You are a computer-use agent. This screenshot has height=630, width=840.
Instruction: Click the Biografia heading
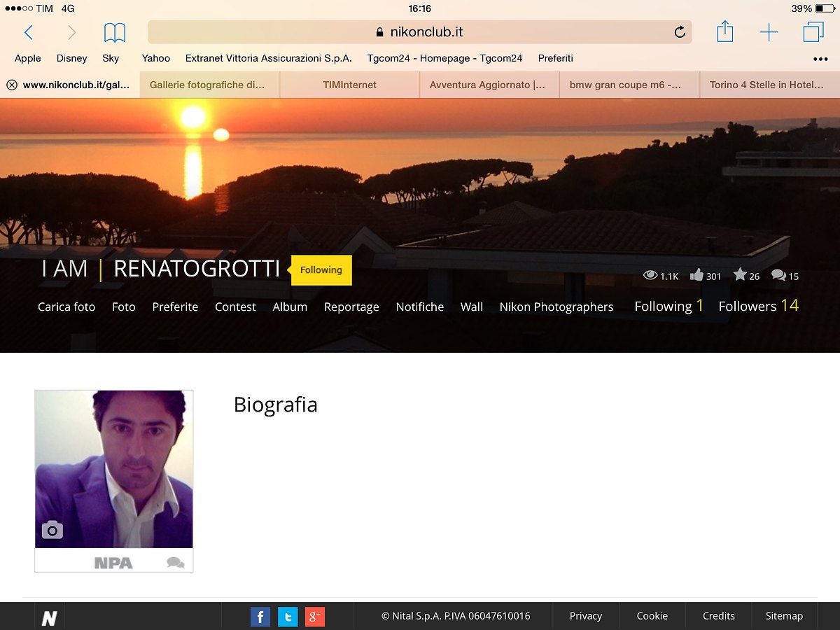(276, 405)
